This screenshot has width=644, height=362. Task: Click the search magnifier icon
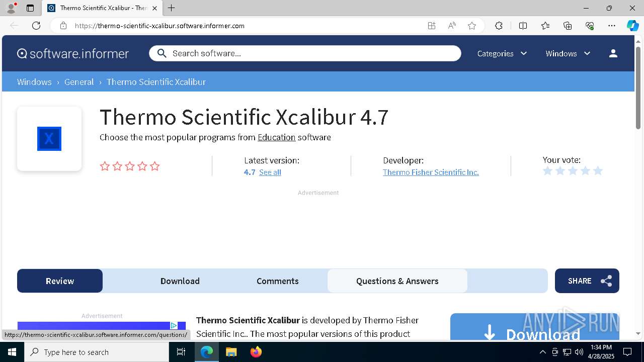[x=162, y=53]
